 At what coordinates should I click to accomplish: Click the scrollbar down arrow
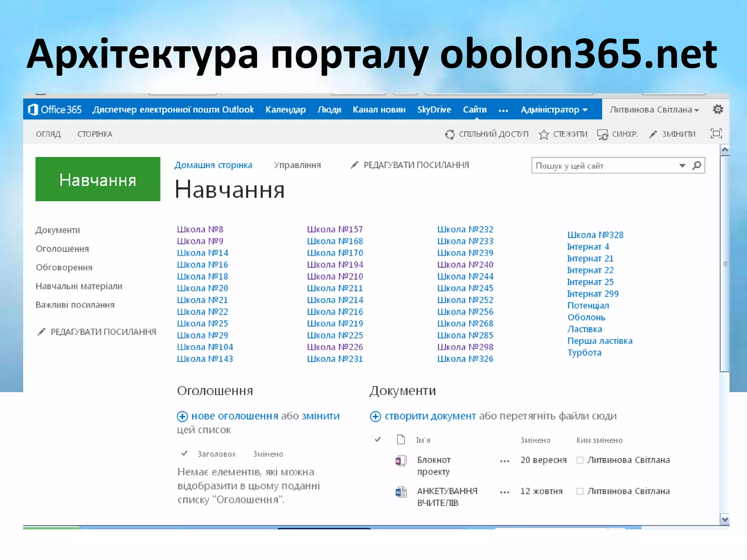(725, 520)
